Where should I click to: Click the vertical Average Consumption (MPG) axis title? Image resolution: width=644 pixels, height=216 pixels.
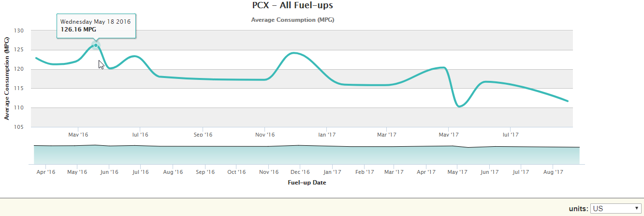pos(7,77)
